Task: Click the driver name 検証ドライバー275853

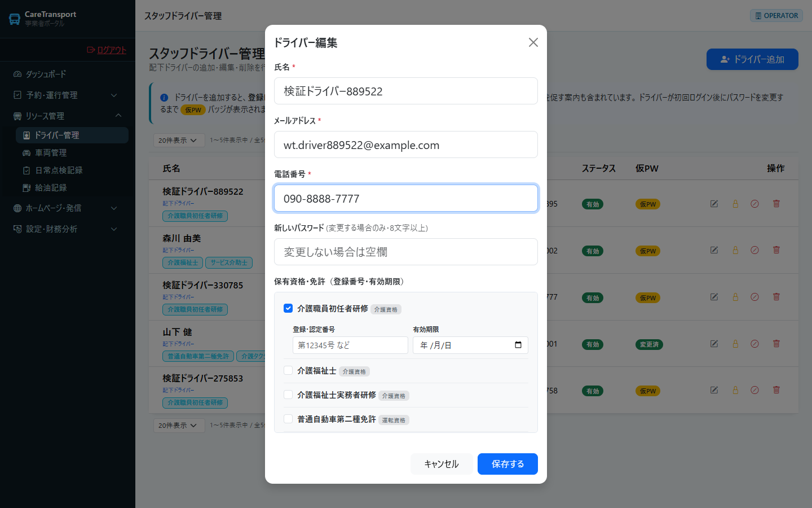Action: coord(203,378)
